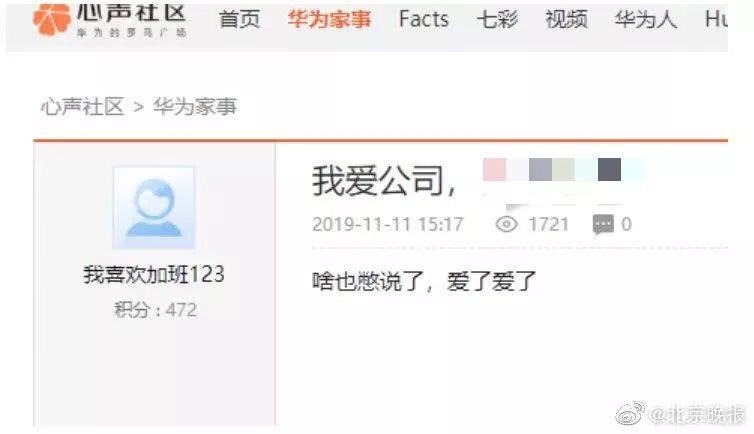Click the 心声社区 breadcrumb link
Viewport: 754px width, 434px height.
(x=82, y=107)
